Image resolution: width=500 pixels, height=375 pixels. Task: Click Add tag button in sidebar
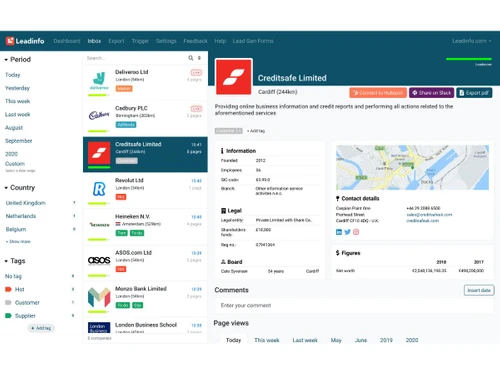[x=41, y=328]
